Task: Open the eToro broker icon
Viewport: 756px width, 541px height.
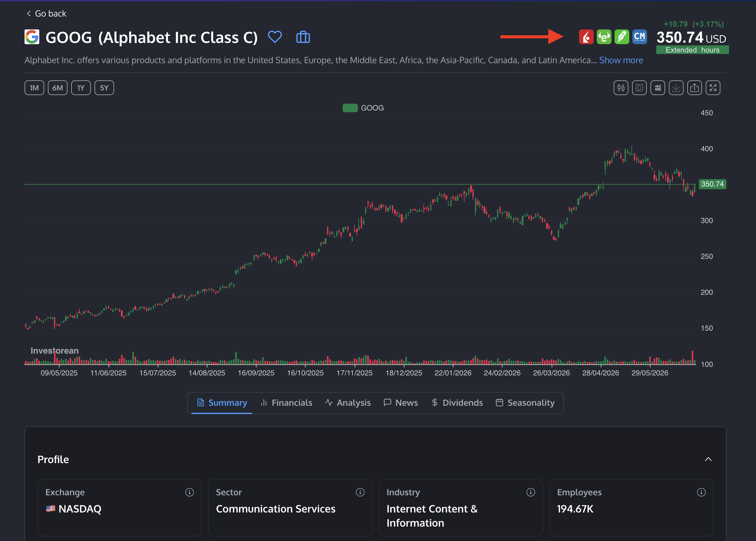Action: 604,37
